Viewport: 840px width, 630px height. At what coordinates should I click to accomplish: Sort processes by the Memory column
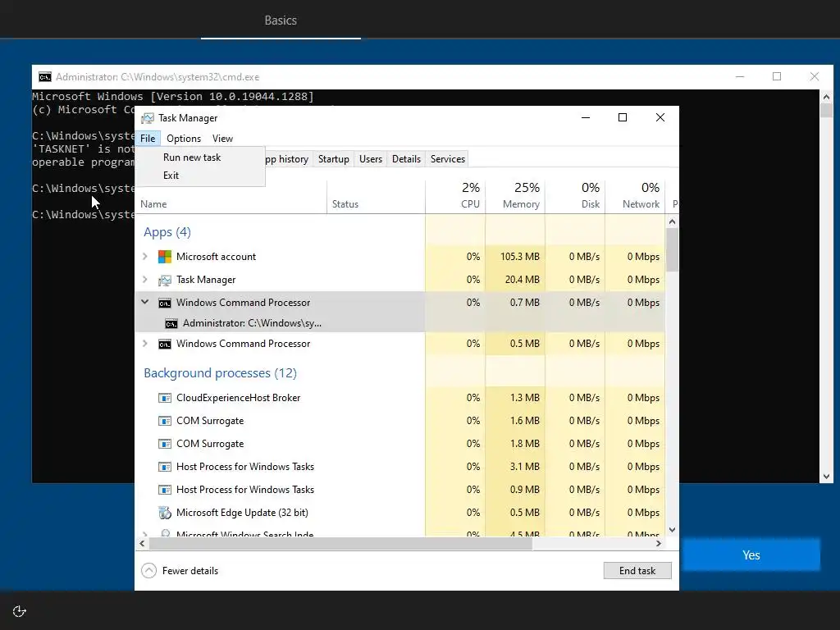pos(515,197)
